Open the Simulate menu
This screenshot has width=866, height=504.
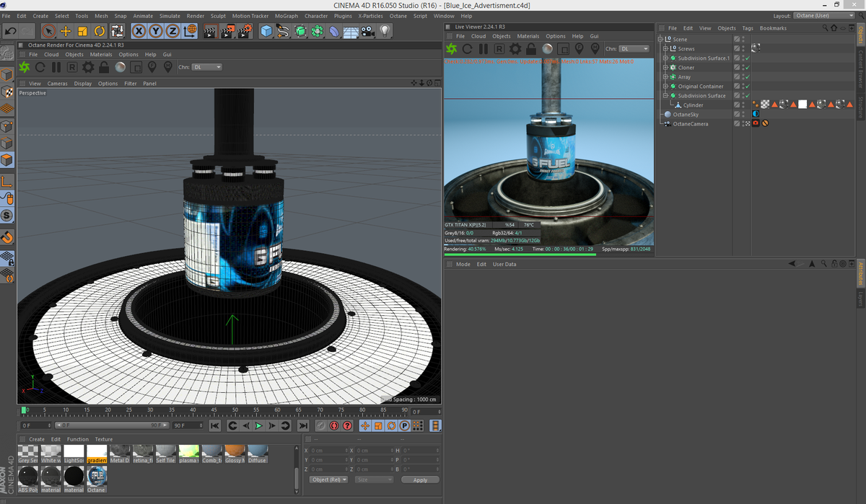pyautogui.click(x=170, y=16)
